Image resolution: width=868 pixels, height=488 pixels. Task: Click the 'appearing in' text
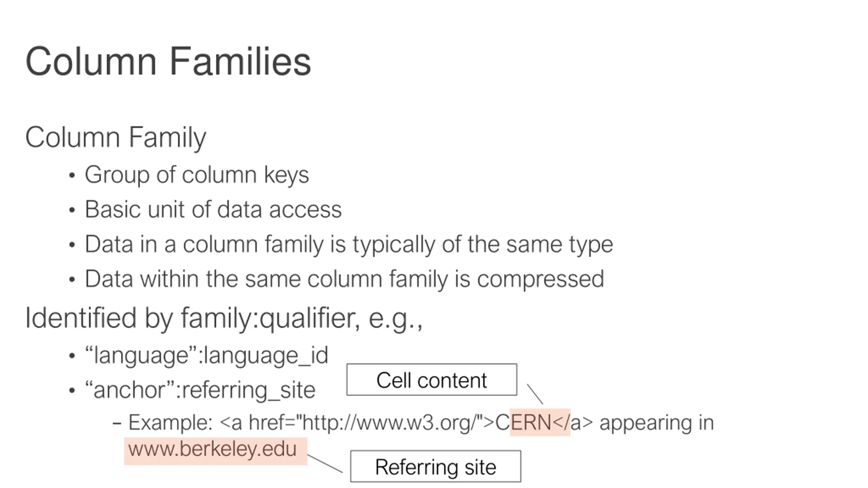point(657,423)
